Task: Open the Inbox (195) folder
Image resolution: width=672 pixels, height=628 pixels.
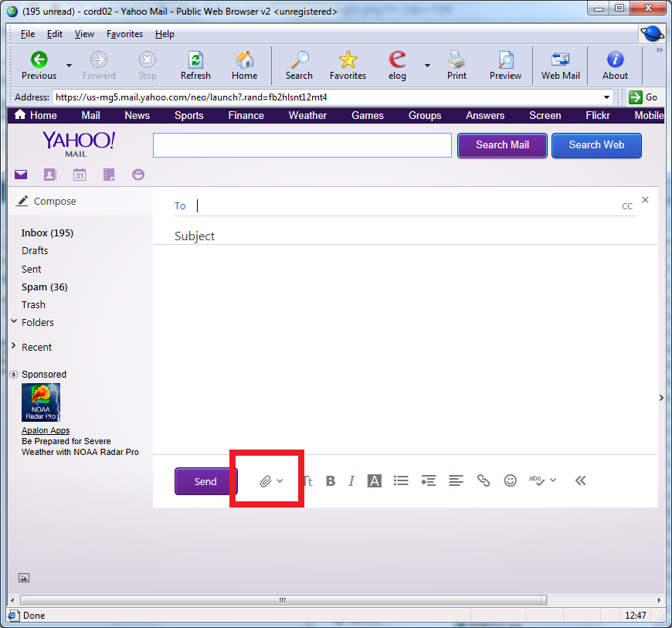Action: tap(47, 233)
